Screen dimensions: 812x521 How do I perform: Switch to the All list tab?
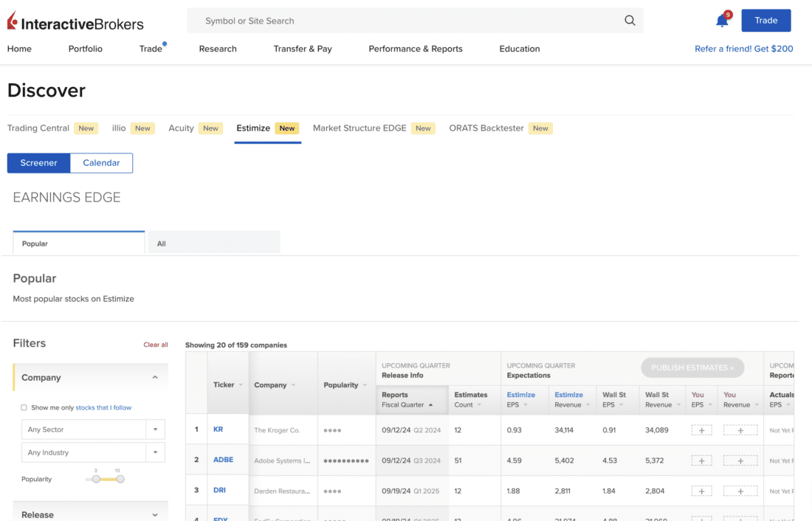(214, 243)
